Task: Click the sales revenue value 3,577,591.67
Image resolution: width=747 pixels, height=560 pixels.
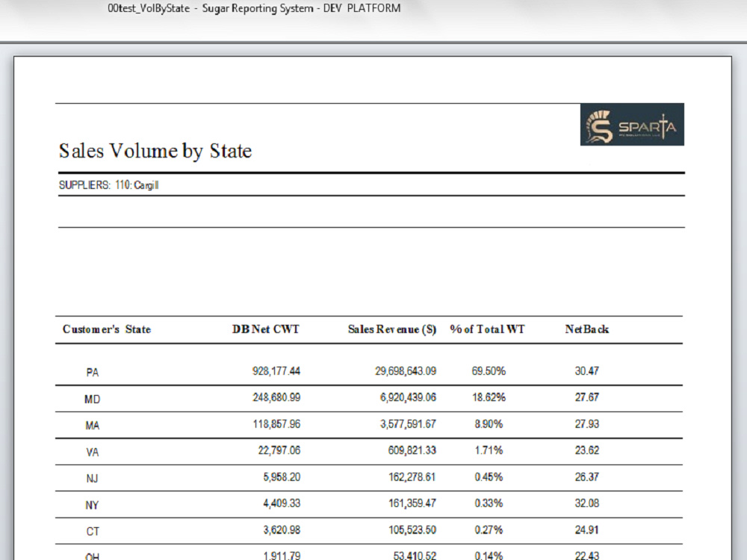Action: pyautogui.click(x=409, y=424)
